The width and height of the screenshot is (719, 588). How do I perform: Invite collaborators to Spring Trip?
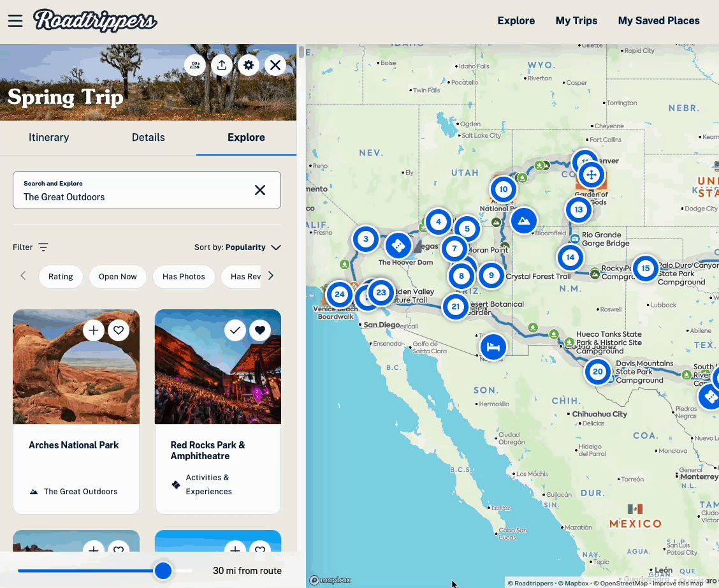[x=195, y=65]
